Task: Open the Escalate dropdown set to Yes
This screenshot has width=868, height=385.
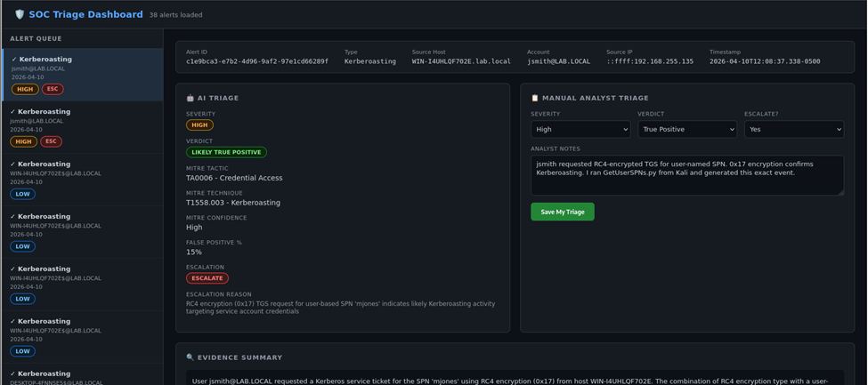Action: pyautogui.click(x=793, y=129)
